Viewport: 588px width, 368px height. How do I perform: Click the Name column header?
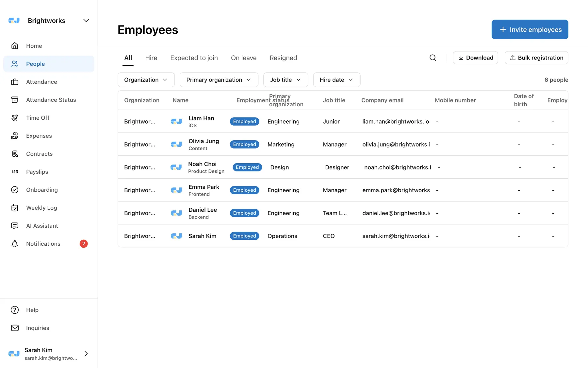(x=180, y=100)
